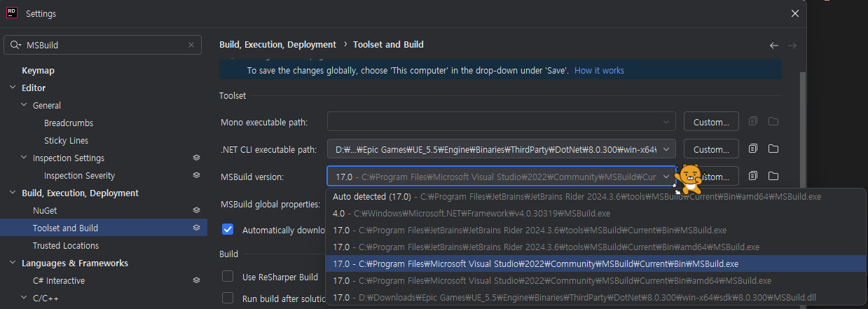Open the .NET CLI executable path dropdown
This screenshot has width=868, height=309.
click(666, 149)
